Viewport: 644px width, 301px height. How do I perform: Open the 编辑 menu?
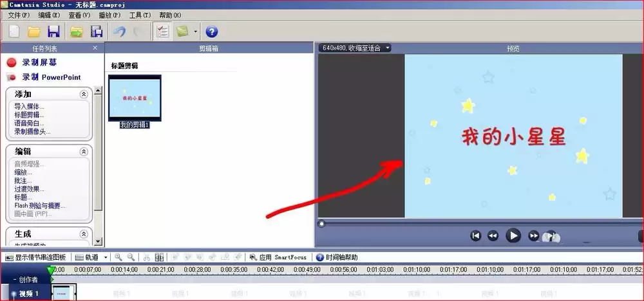click(x=49, y=15)
